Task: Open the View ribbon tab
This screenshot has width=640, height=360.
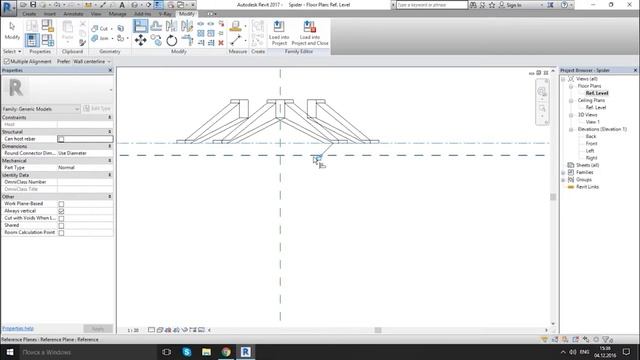Action: coord(96,14)
